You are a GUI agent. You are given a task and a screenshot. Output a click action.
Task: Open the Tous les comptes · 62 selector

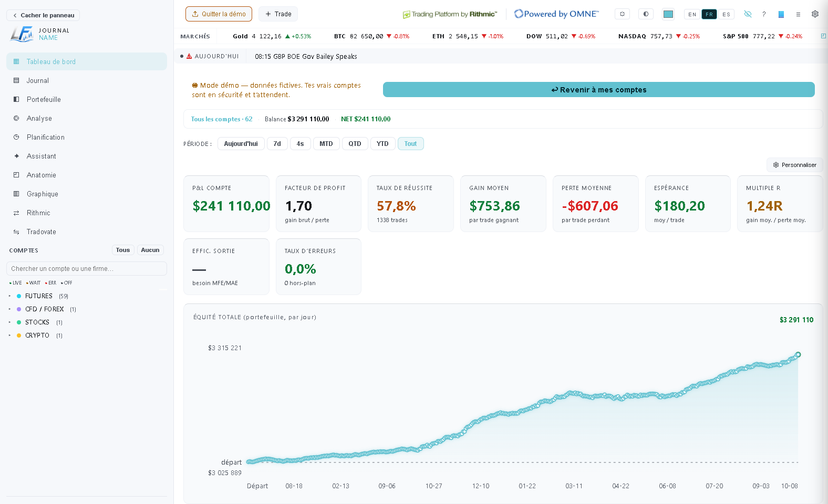222,119
